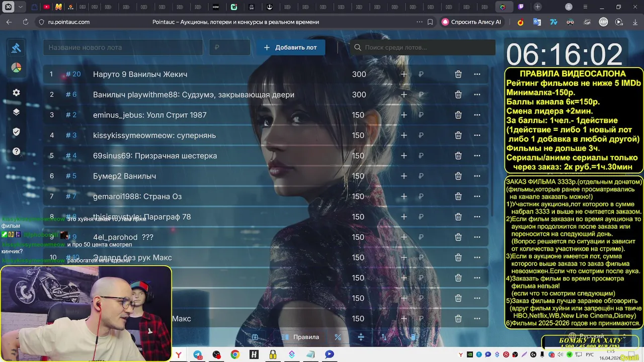Plus button on Страна Оз row
Viewport: 644px width, 362px height.
(x=404, y=197)
